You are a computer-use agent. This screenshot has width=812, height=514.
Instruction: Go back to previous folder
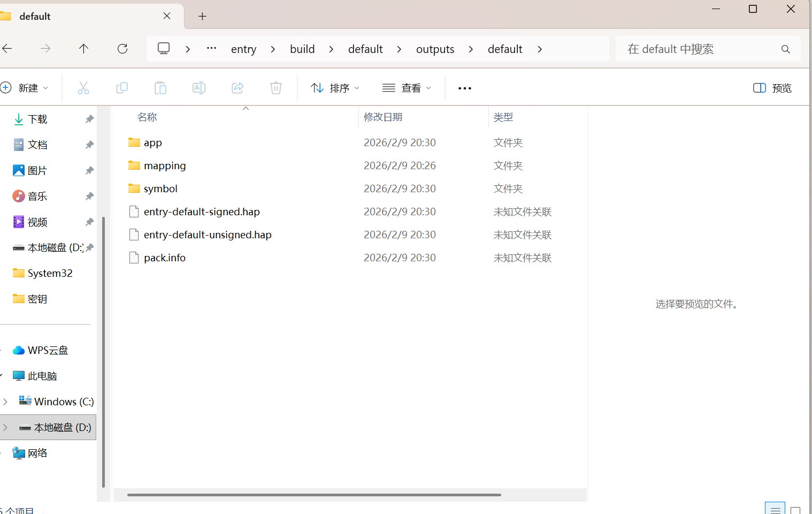click(7, 49)
